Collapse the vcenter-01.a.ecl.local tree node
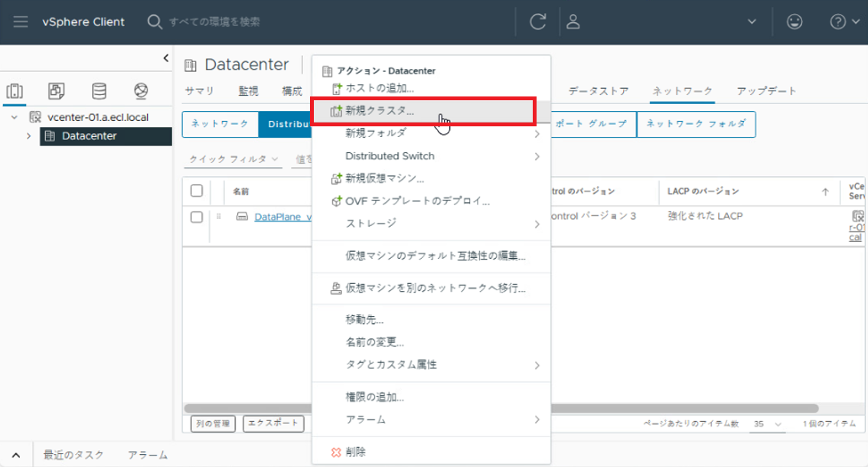The image size is (868, 467). (x=15, y=118)
